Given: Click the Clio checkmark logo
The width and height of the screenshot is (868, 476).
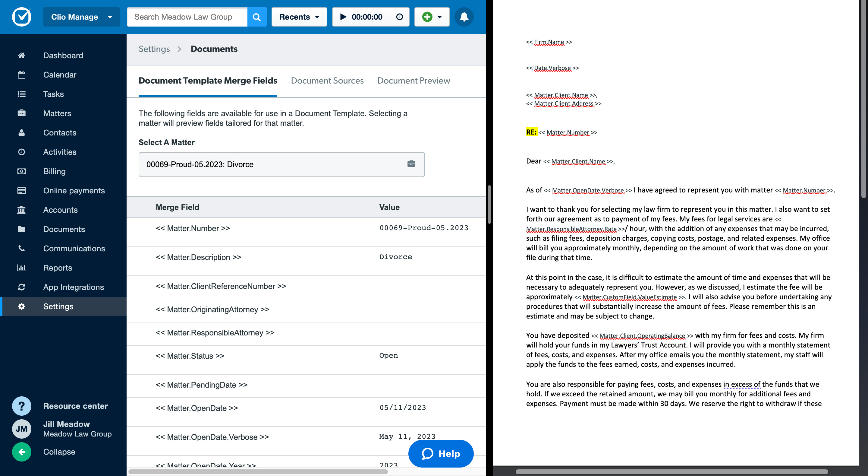Looking at the screenshot, I should (x=22, y=17).
